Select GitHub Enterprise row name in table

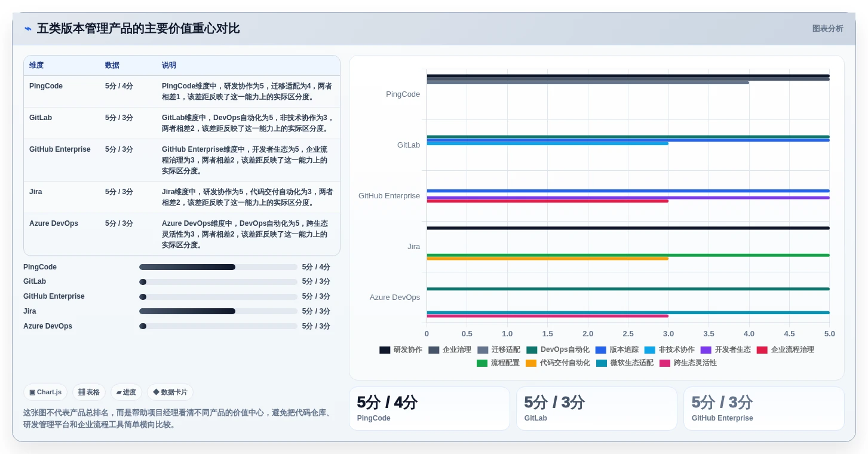click(60, 149)
